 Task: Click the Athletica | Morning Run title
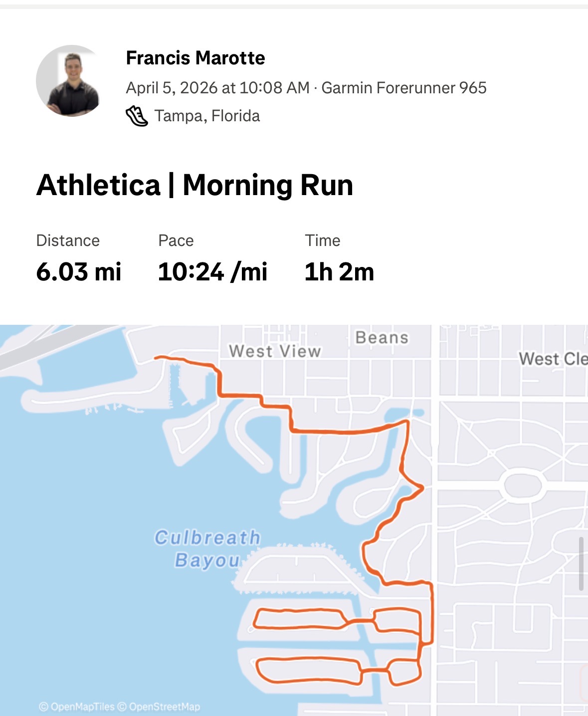(195, 185)
